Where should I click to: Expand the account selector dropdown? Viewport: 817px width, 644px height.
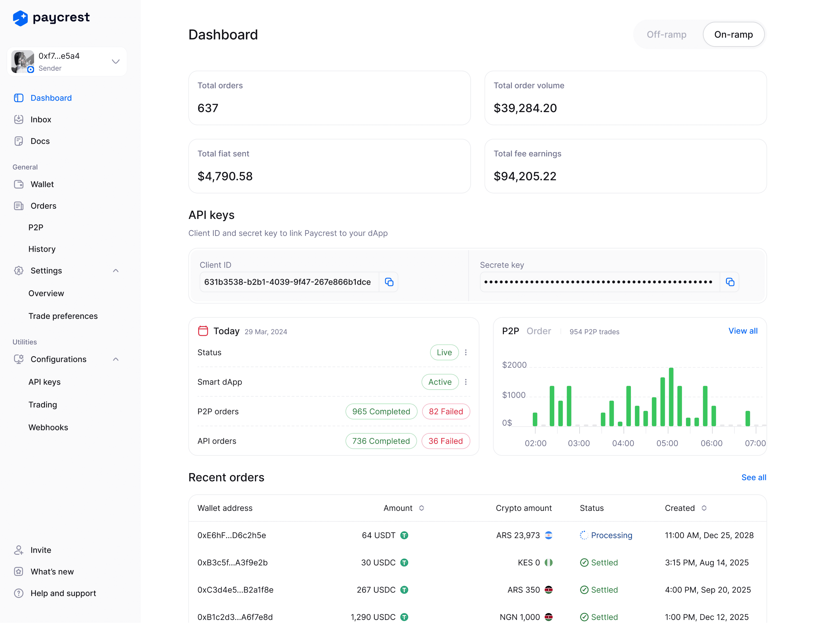pyautogui.click(x=116, y=61)
